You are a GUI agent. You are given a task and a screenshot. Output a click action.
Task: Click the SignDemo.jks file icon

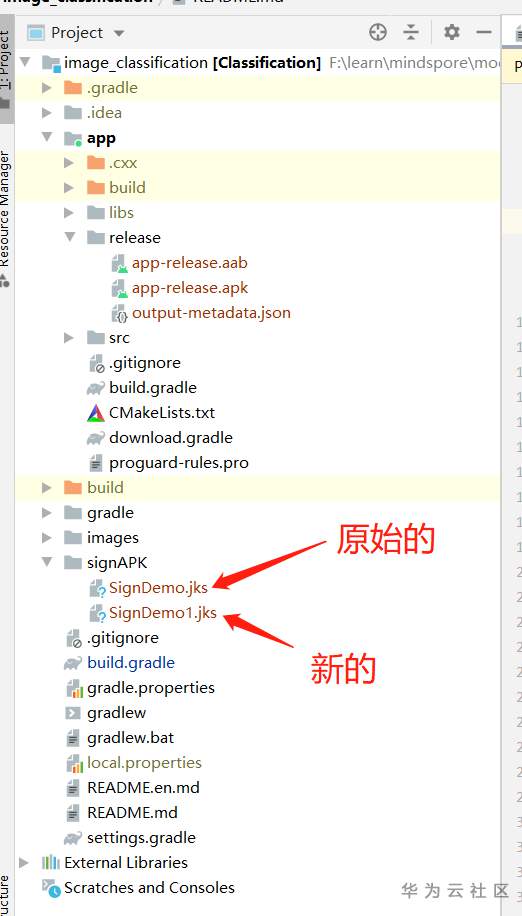click(97, 588)
